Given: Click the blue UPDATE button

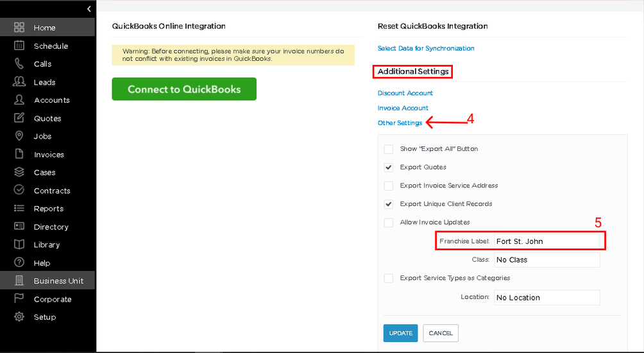Looking at the screenshot, I should point(400,333).
